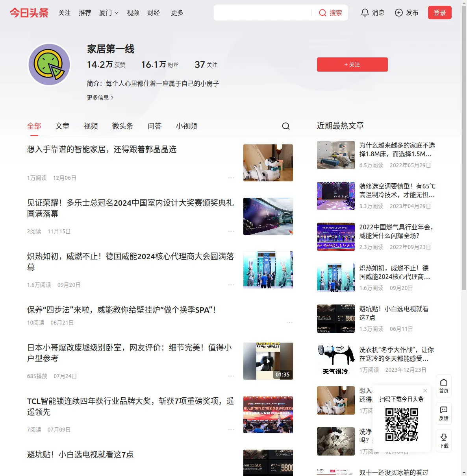
Task: Switch to the 文章 tab
Action: 63,126
